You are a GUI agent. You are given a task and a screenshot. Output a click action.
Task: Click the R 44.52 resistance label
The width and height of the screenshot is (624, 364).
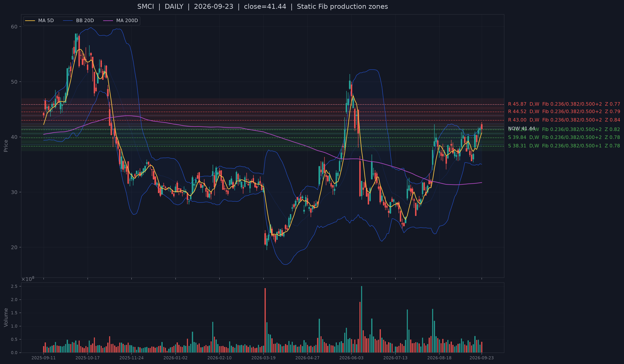(x=564, y=111)
